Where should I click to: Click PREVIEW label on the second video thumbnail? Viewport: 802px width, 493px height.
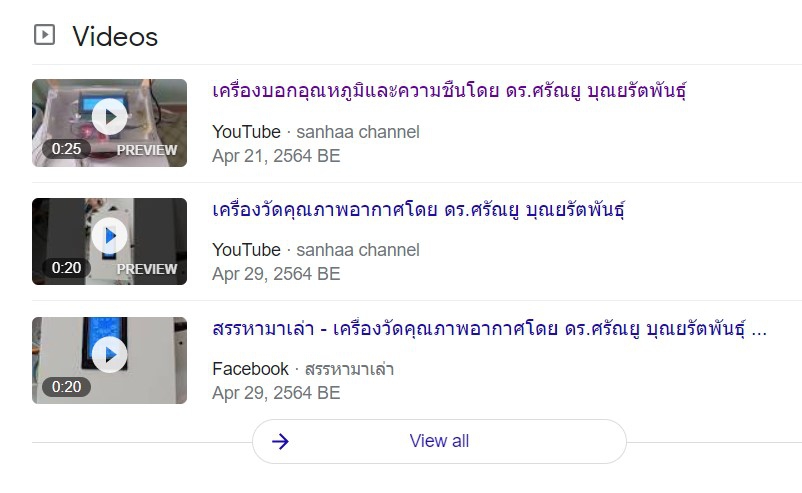pos(146,268)
